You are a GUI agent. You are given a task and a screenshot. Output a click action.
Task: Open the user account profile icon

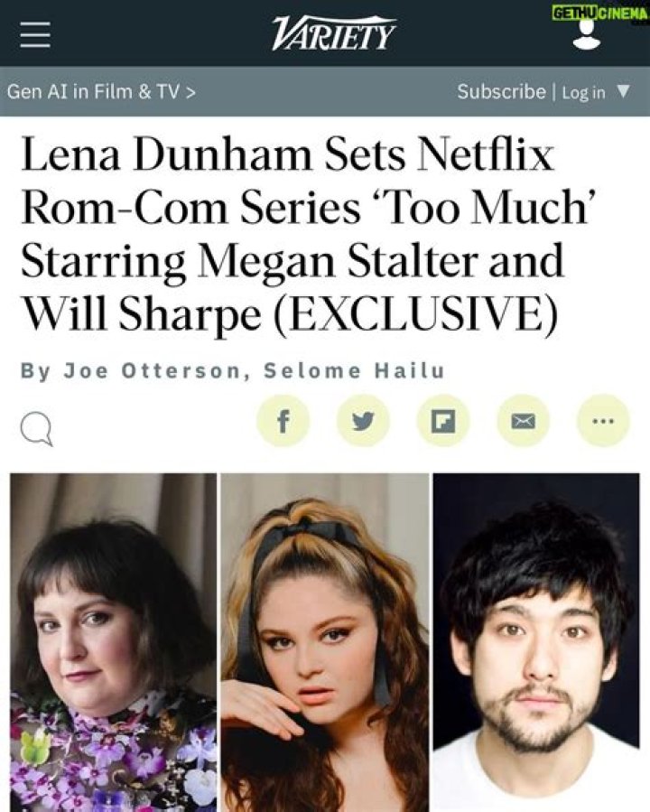tap(586, 36)
